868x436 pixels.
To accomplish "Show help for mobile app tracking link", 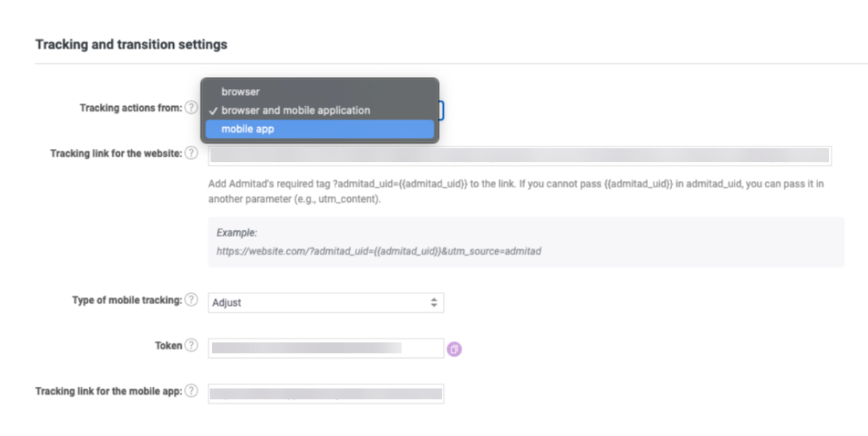I will click(x=191, y=391).
